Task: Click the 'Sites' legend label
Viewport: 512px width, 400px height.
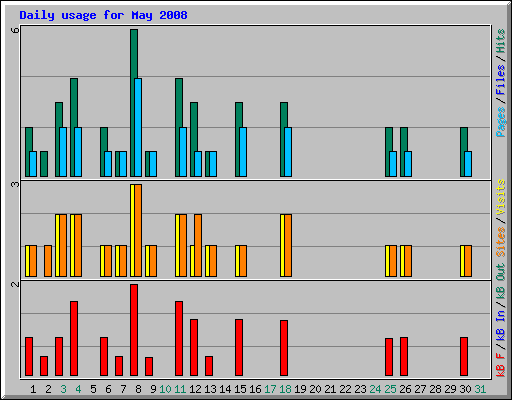Action: coord(500,242)
